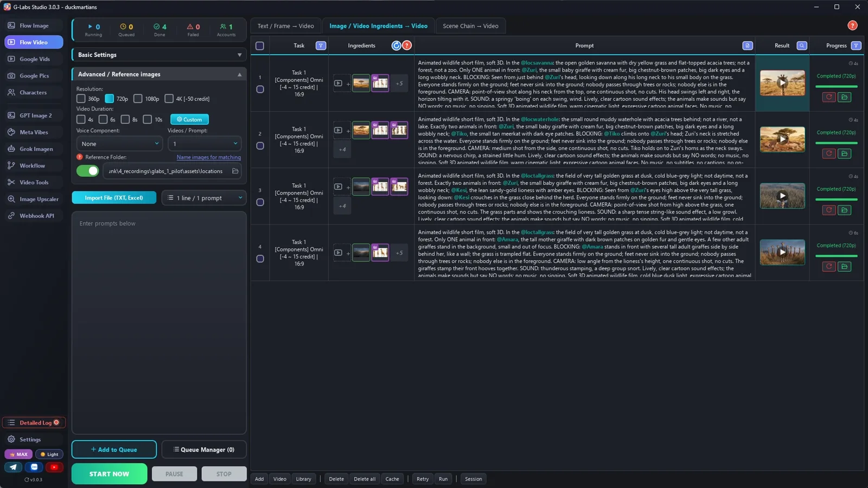Open the Videos / Prompt count dropdown

pos(205,144)
